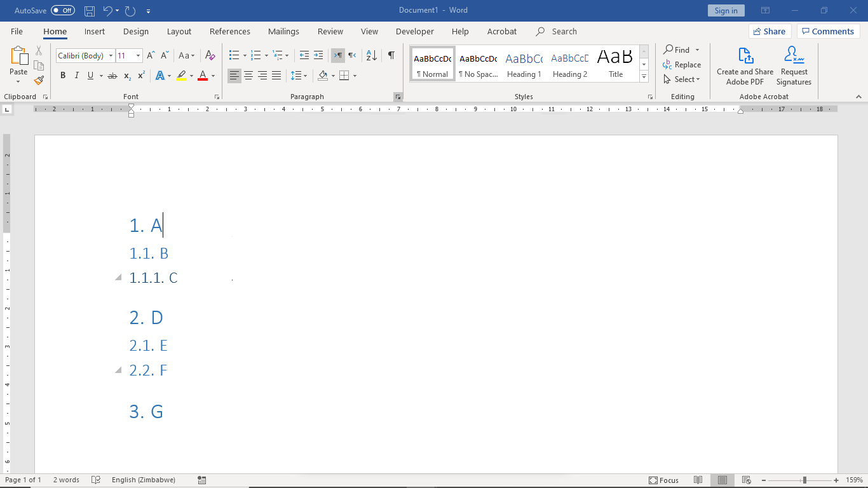Screen dimensions: 868x488
Task: Select the Format Painter brush
Action: tap(39, 80)
